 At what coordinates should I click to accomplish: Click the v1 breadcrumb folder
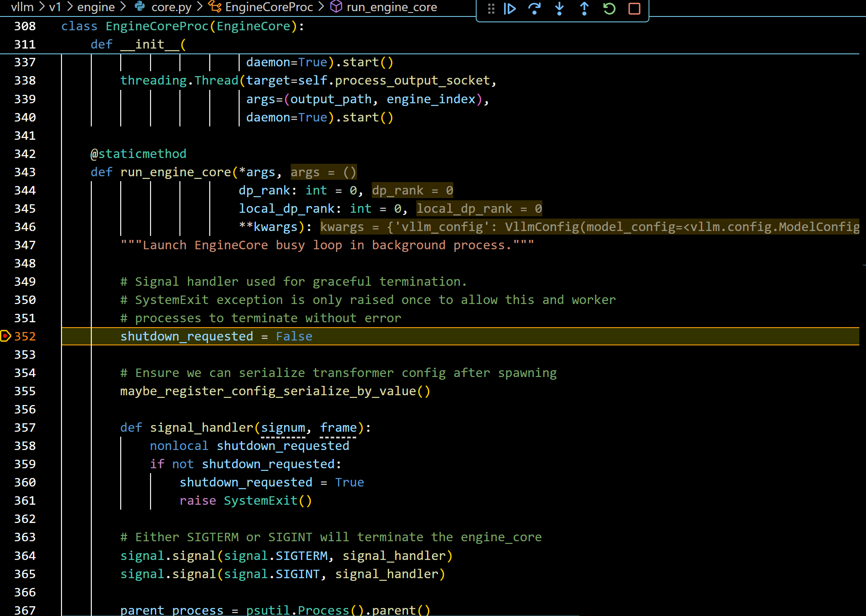coord(55,7)
